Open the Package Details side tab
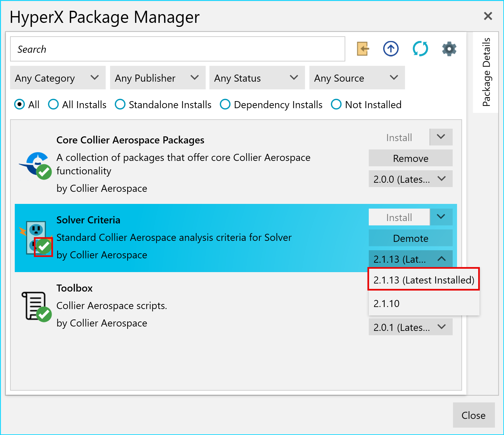Viewport: 504px width, 435px height. (486, 72)
